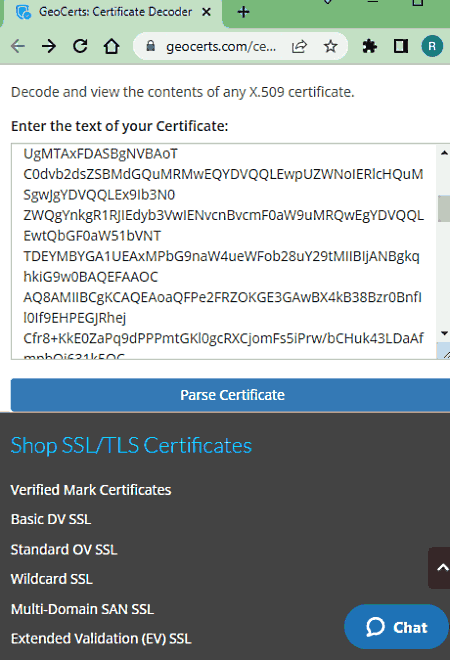Close the GeoCerts tab
This screenshot has height=660, width=450.
click(206, 12)
